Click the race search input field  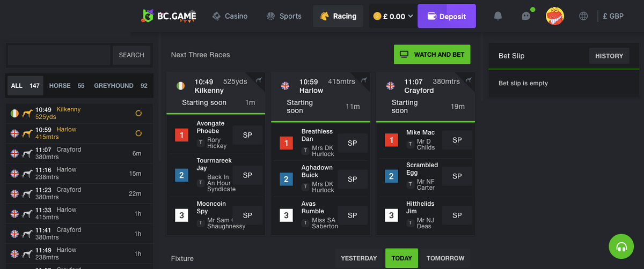(x=58, y=55)
